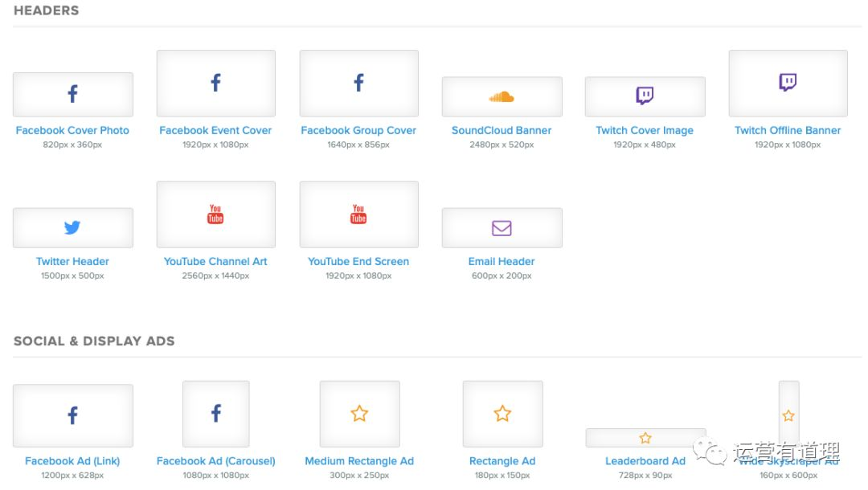Pick the Twitch icon above Twitch Offline Banner
Screen dimensions: 868x490
tap(788, 82)
